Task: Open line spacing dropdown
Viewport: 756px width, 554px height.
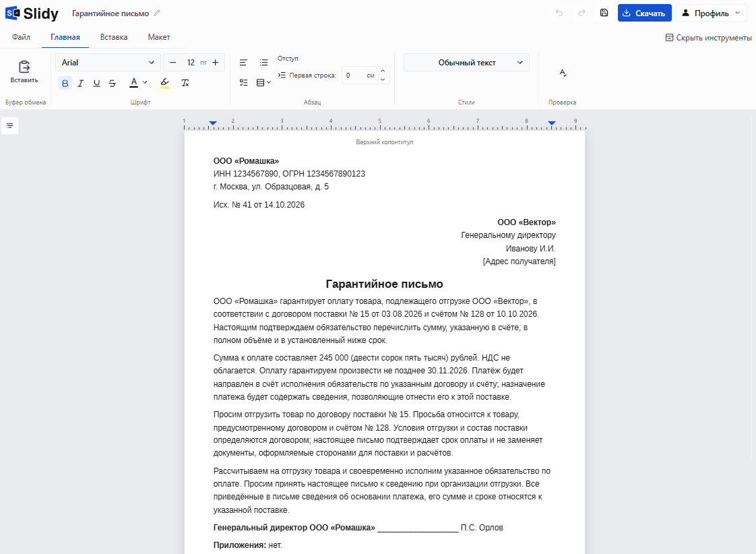Action: click(x=263, y=82)
